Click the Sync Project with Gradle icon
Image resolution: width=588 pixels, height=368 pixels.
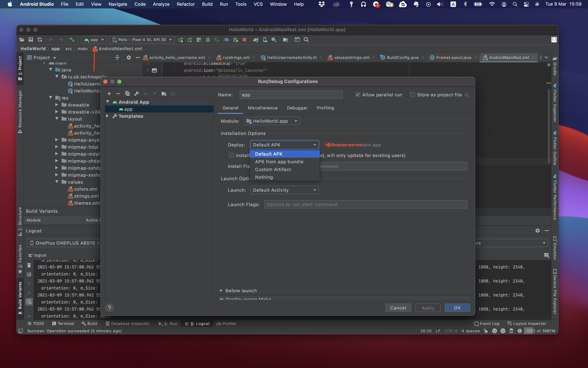pyautogui.click(x=256, y=40)
